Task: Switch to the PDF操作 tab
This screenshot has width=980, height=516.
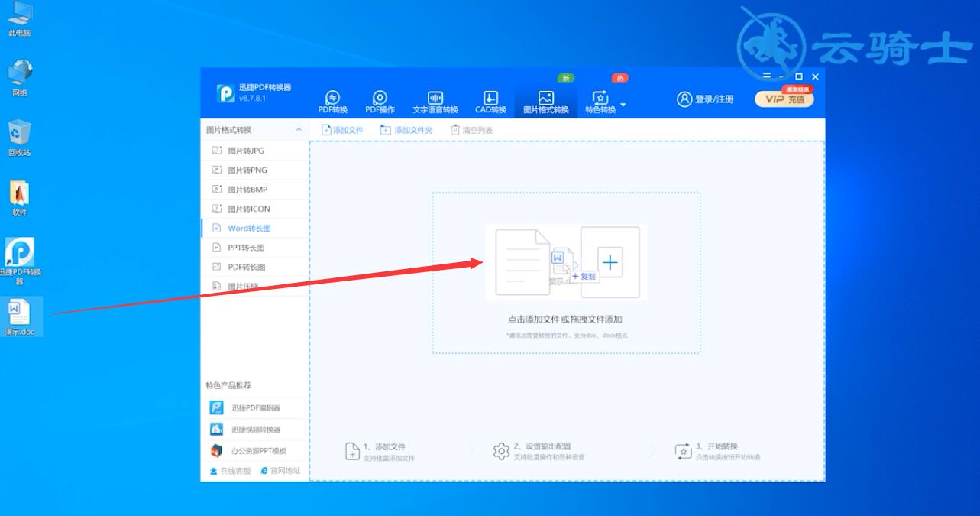Action: [380, 102]
